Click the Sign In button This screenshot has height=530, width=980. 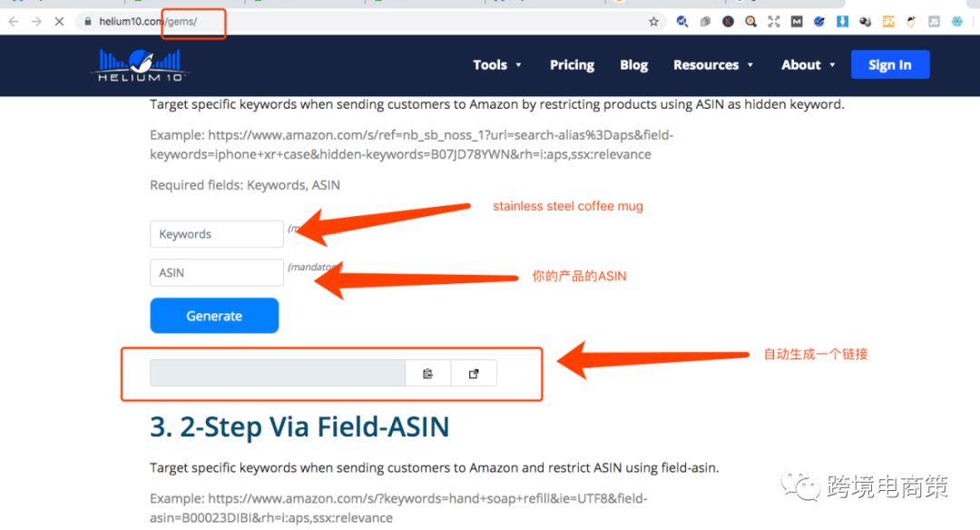click(890, 65)
